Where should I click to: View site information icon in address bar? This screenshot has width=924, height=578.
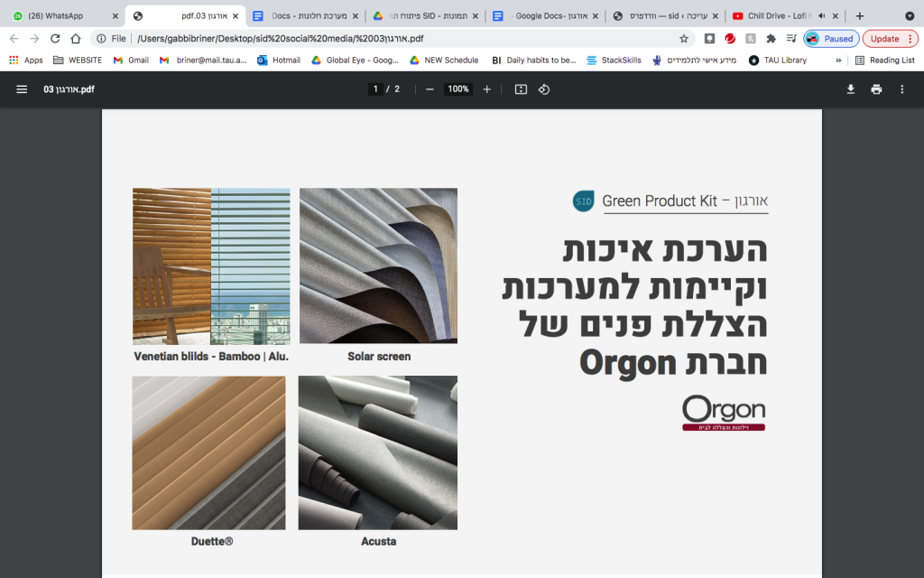click(101, 38)
